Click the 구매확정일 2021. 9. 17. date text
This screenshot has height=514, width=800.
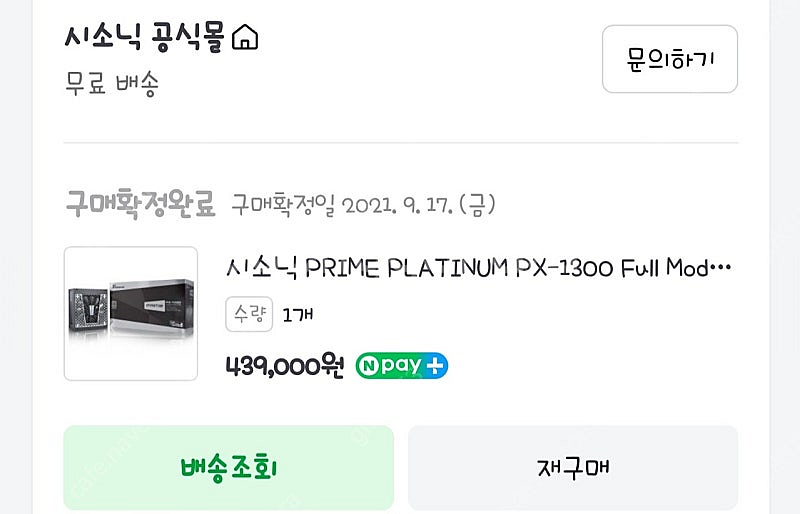coord(363,205)
